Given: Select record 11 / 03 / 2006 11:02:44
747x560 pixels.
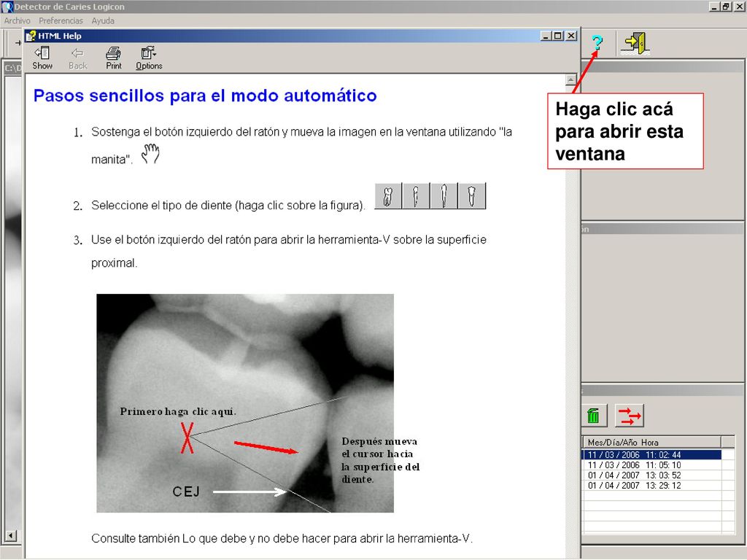Looking at the screenshot, I should pos(651,455).
